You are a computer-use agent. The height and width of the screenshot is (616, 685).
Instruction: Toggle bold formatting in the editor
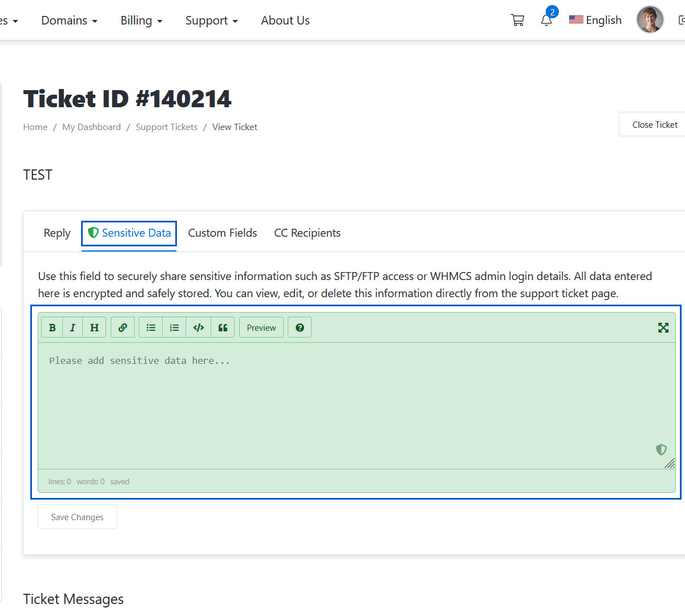[52, 327]
